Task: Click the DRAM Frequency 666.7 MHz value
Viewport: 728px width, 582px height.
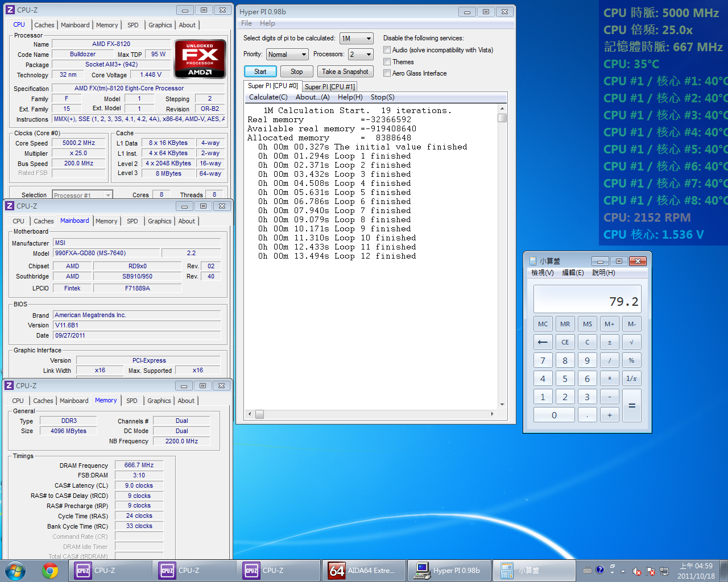Action: click(139, 465)
